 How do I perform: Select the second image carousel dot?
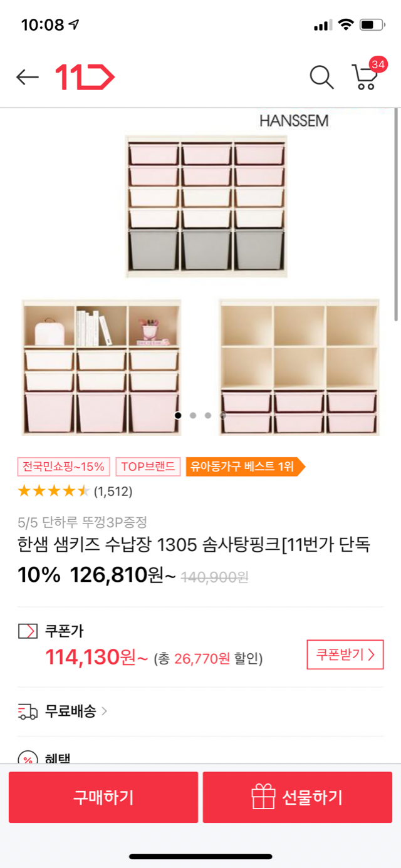tap(193, 415)
